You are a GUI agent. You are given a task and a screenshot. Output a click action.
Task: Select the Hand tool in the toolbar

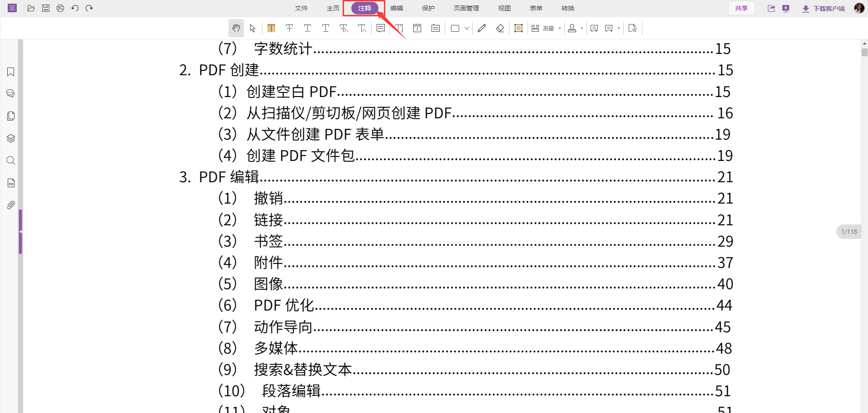click(236, 28)
